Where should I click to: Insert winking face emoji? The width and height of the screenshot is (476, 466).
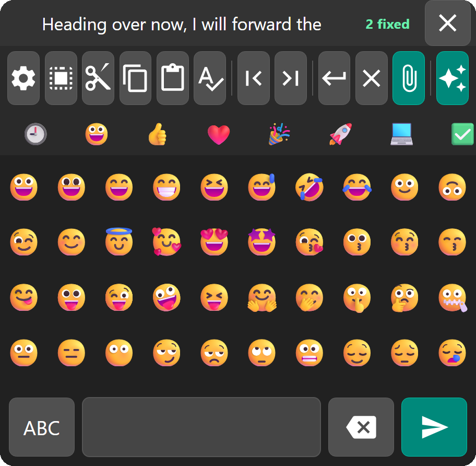(23, 242)
